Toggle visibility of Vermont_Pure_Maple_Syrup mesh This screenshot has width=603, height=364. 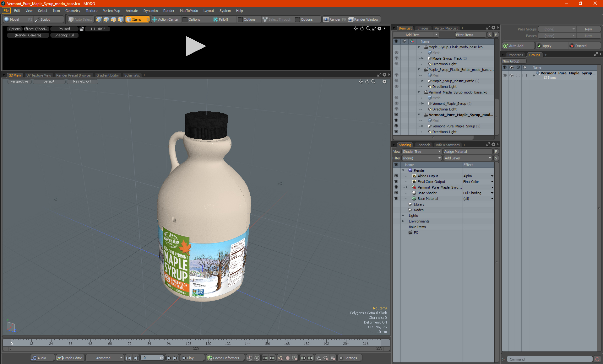tap(396, 120)
